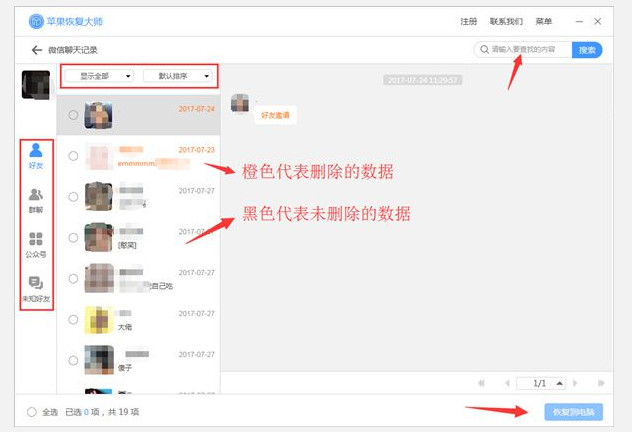
Task: Select radio for the 自己吃 chat
Action: (x=73, y=278)
